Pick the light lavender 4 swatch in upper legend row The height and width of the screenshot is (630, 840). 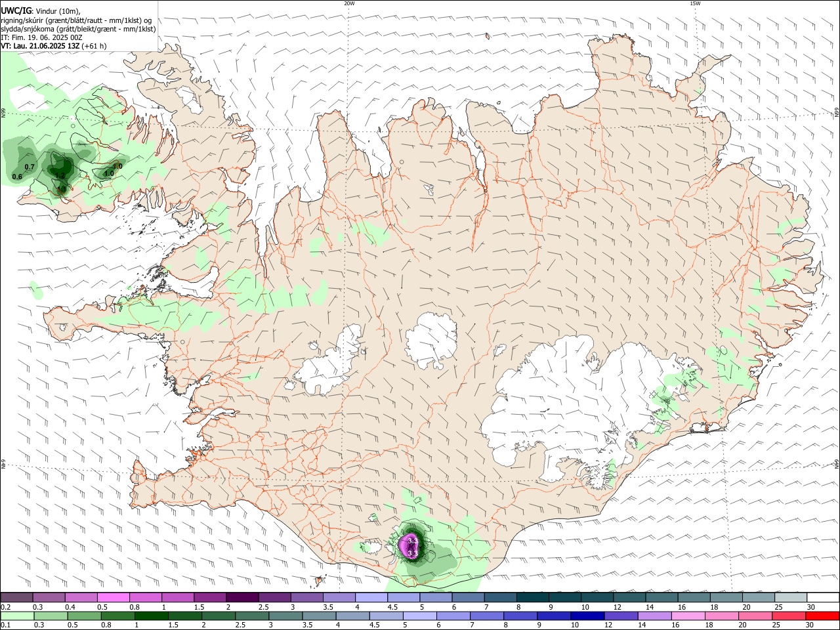(x=371, y=597)
